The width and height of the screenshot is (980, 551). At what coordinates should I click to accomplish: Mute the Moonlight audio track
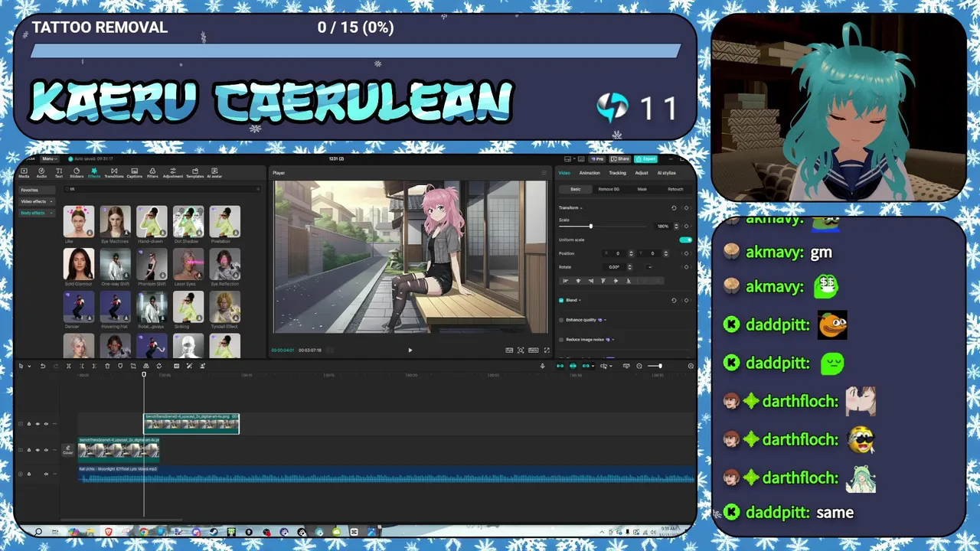[46, 474]
